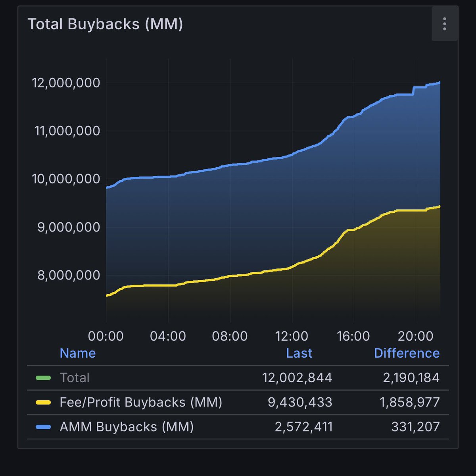Click the green color swatch next to Total

[x=43, y=378]
